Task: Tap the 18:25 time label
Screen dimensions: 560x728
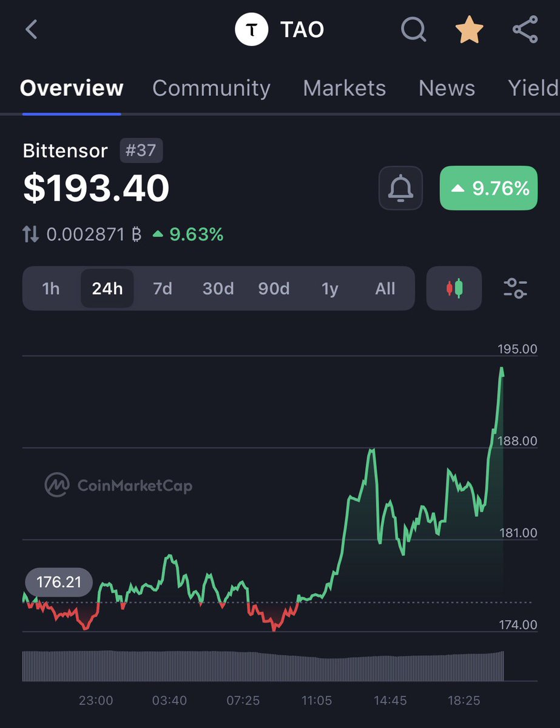Action: [x=464, y=700]
